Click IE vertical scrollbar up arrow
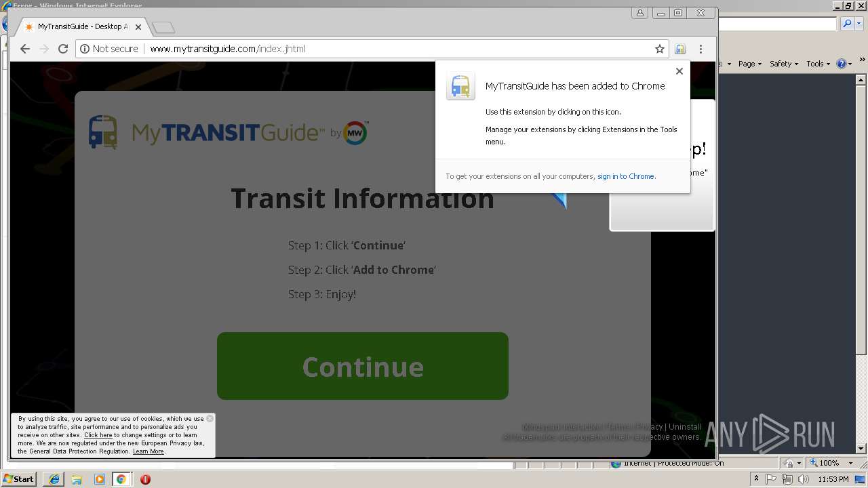 861,79
